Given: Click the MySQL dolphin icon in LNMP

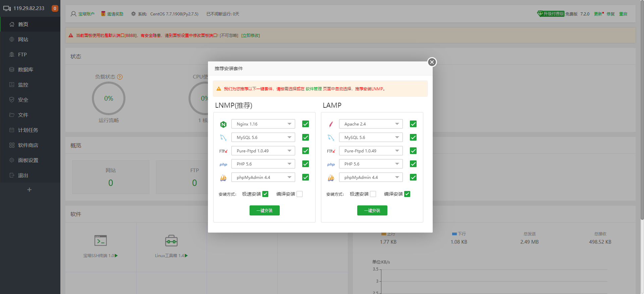Looking at the screenshot, I should click(x=223, y=138).
